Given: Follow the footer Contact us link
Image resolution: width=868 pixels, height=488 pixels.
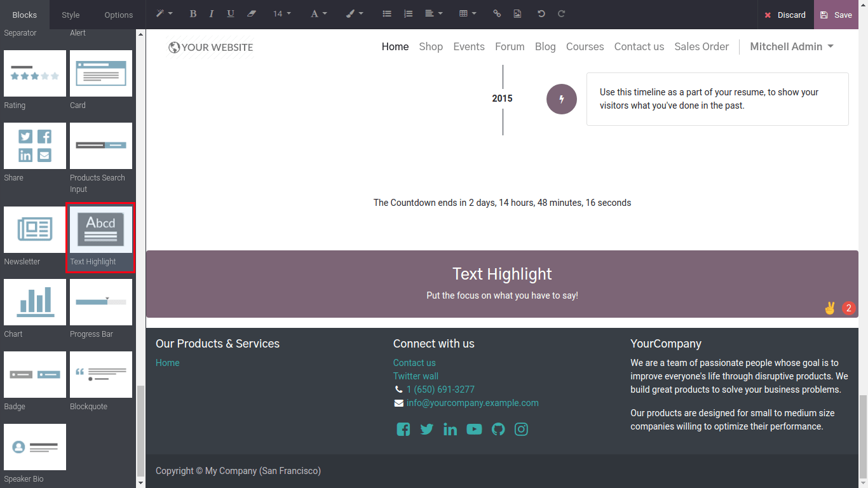Looking at the screenshot, I should 414,363.
